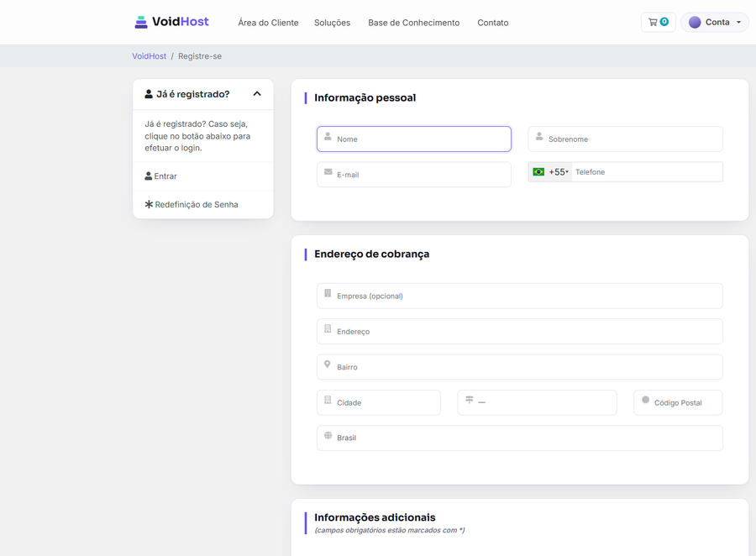Click the VoidHost breadcrumb link

(x=149, y=56)
